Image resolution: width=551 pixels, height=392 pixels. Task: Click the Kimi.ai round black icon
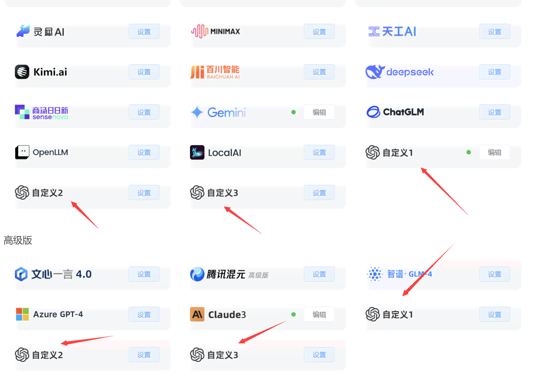22,72
